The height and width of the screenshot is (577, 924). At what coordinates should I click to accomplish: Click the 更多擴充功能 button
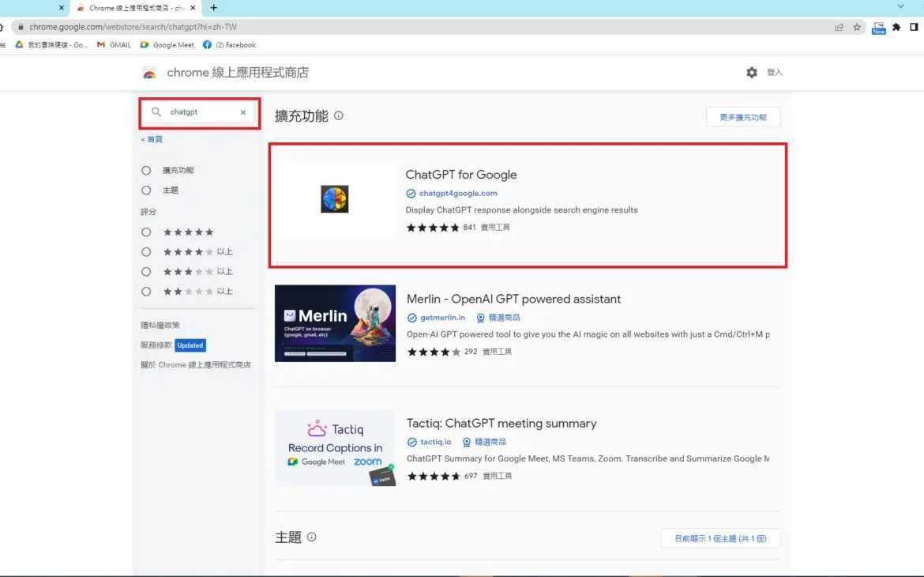[743, 117]
